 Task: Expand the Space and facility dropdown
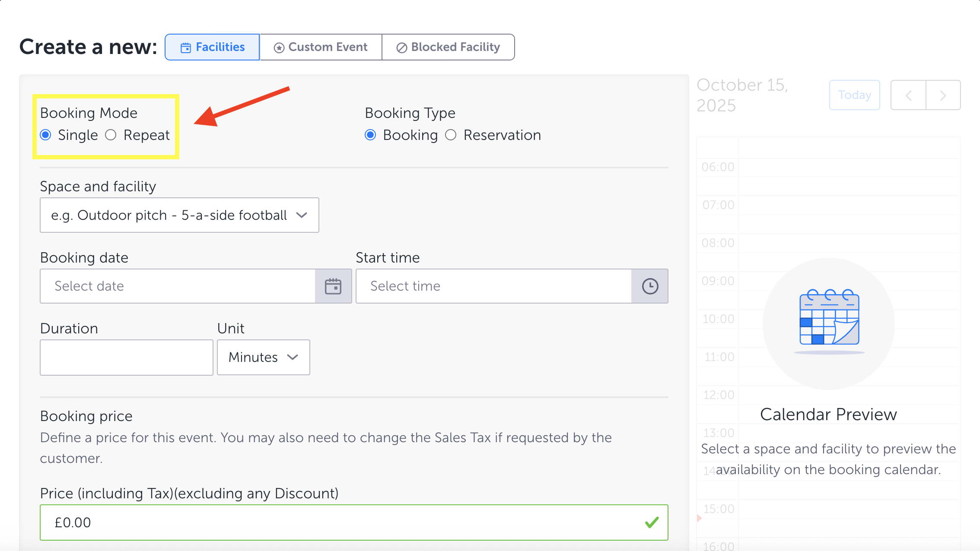click(179, 215)
